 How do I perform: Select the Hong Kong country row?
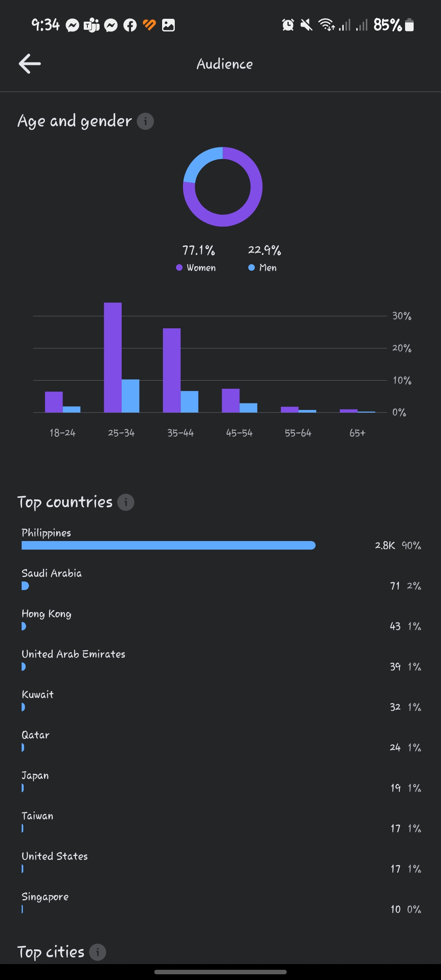pos(220,620)
